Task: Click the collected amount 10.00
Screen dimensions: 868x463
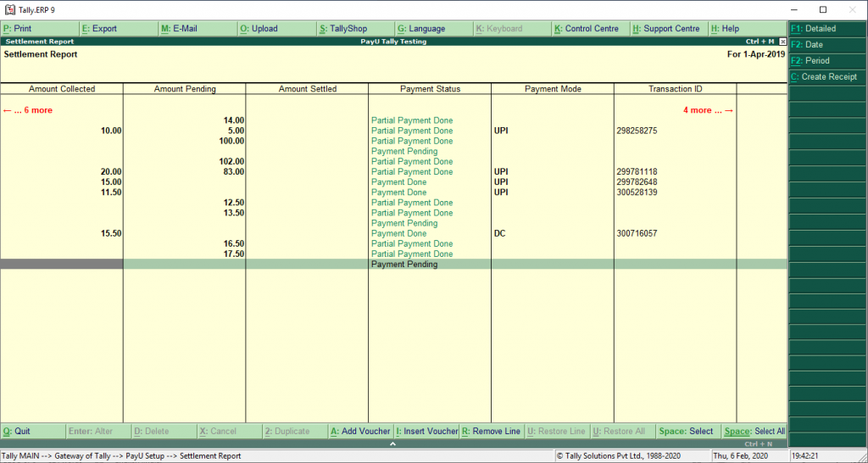Action: 111,131
